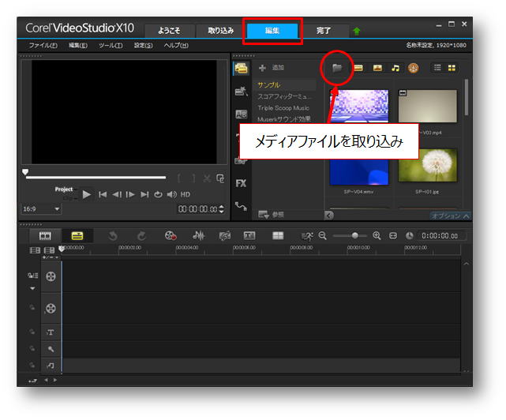Play the project preview

[87, 194]
